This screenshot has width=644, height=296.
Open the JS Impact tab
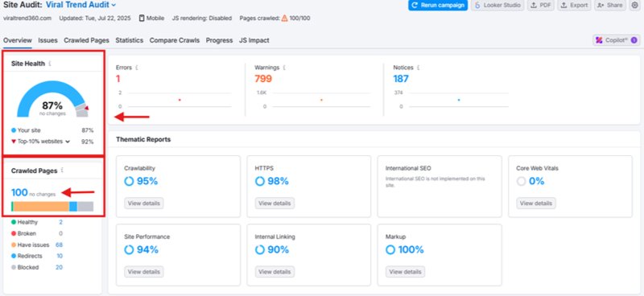254,40
